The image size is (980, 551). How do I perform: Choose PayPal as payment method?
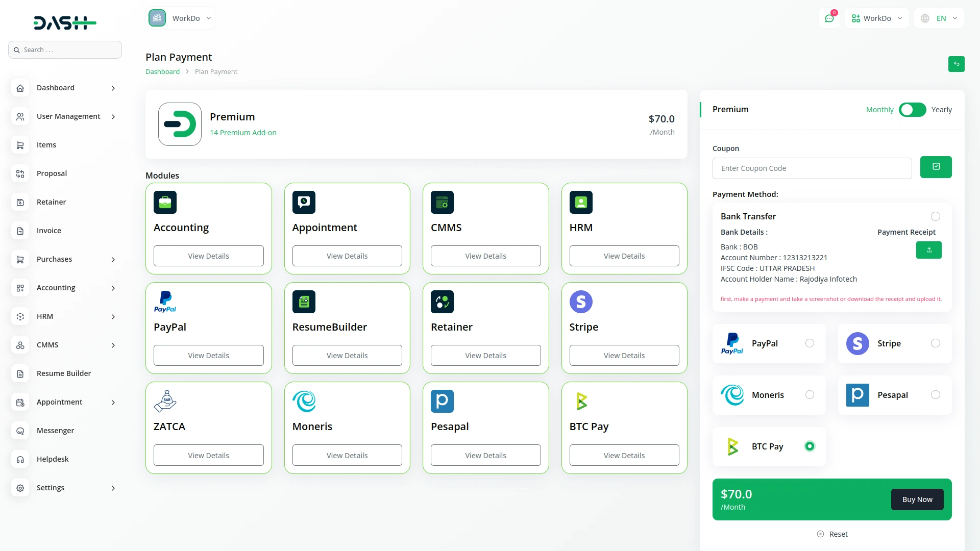pos(810,343)
